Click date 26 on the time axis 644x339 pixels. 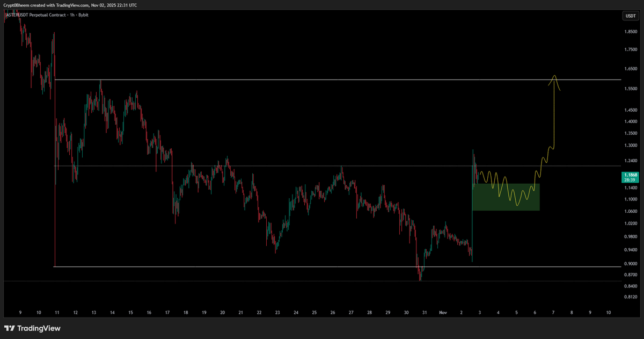pos(332,312)
